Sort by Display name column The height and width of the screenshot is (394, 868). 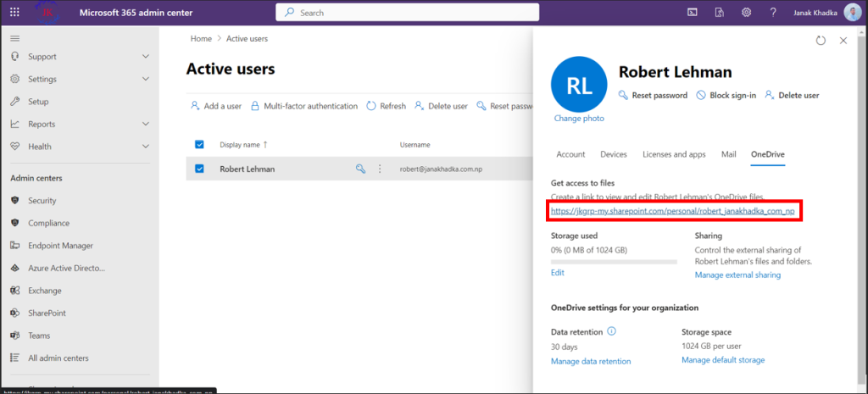pyautogui.click(x=243, y=144)
